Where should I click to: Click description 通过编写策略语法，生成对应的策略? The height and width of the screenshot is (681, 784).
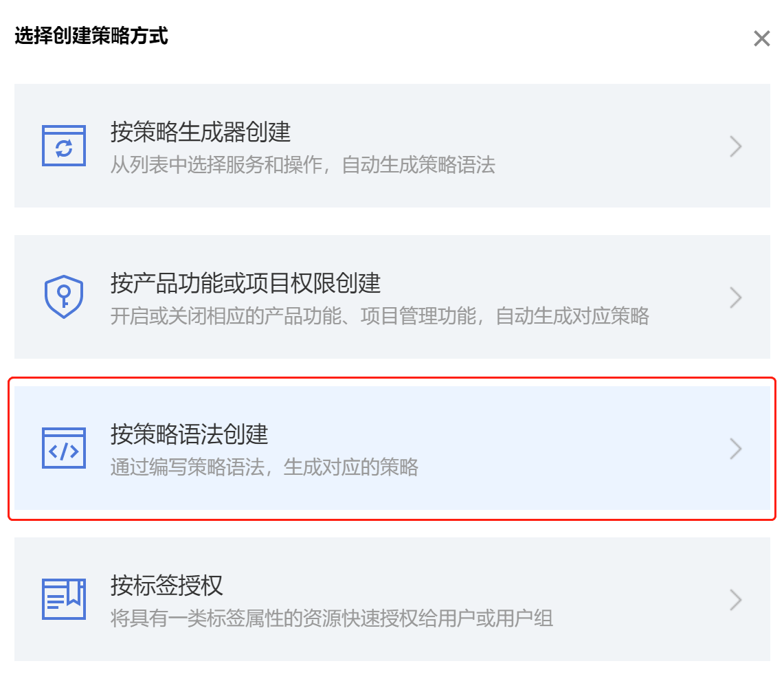(265, 467)
